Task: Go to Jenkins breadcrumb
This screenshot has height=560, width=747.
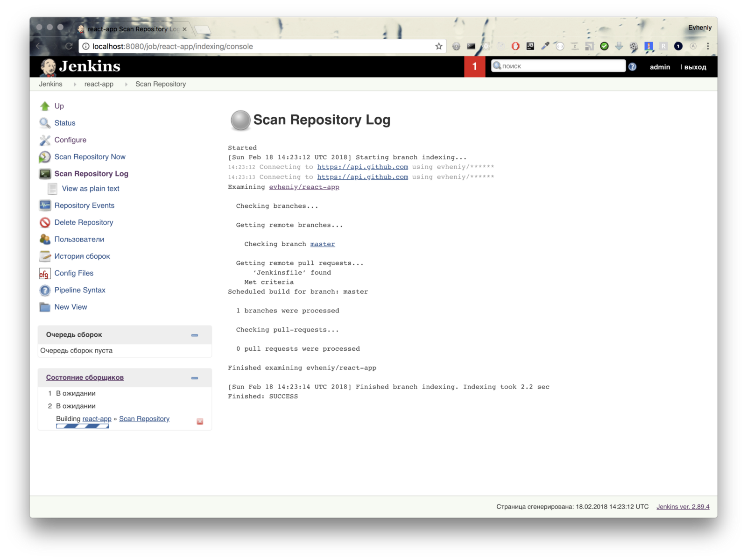Action: click(50, 84)
